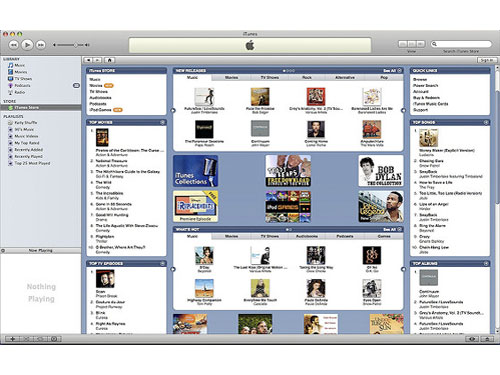Click the back navigation arrow in store bar
The image size is (500, 375).
pos(88,60)
